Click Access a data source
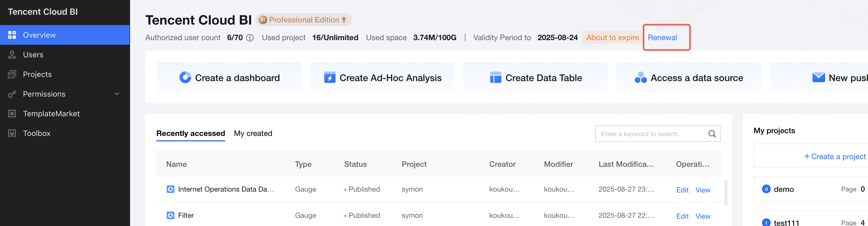This screenshot has width=868, height=226. point(688,78)
